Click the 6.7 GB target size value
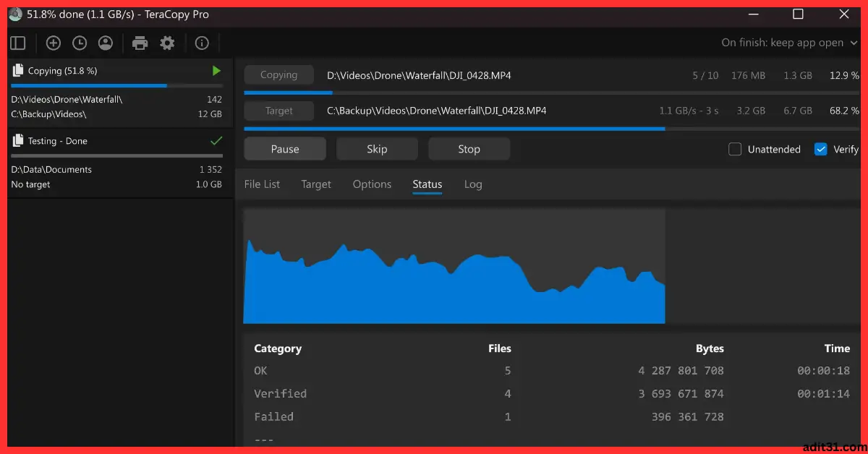868x454 pixels. [797, 111]
